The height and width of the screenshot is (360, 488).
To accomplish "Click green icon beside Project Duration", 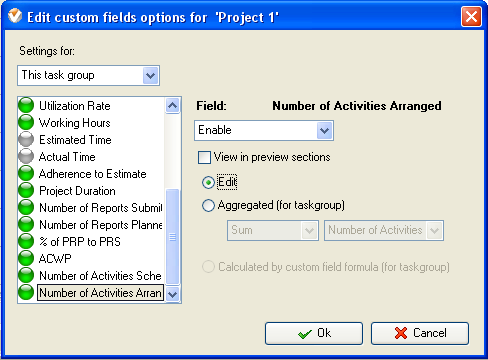I will click(26, 190).
